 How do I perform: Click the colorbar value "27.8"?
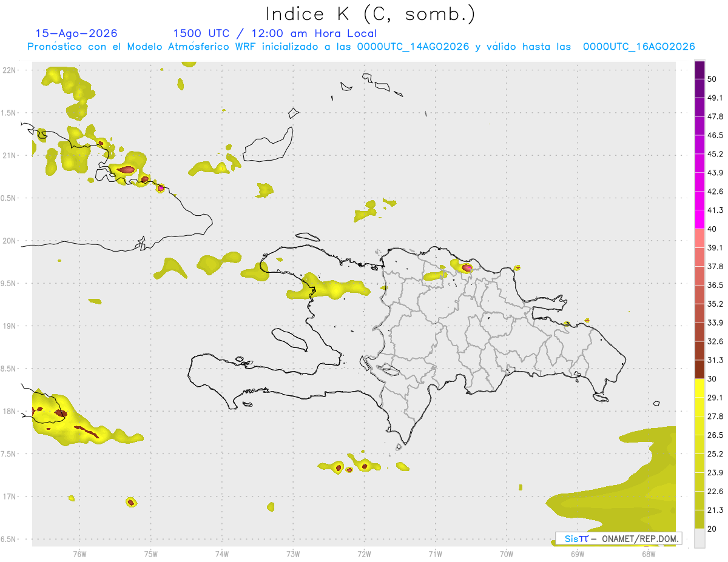[x=715, y=416]
